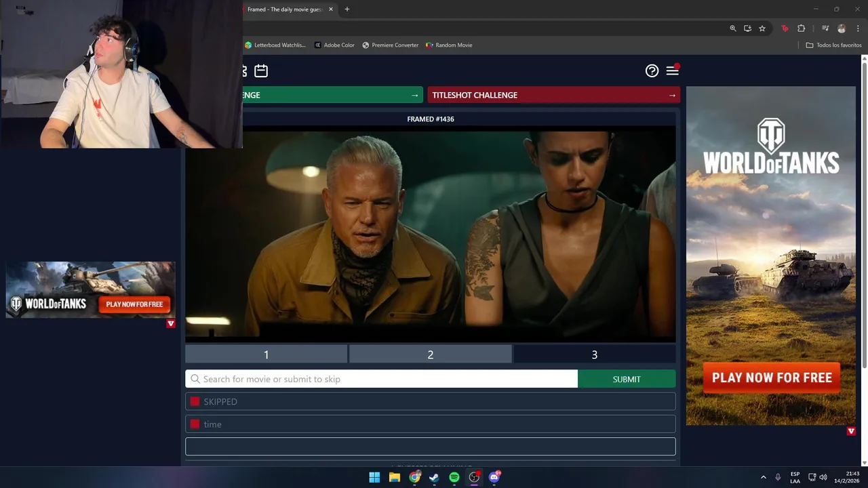This screenshot has height=488, width=868.
Task: Open Chrome three-dot menu
Action: tap(858, 28)
